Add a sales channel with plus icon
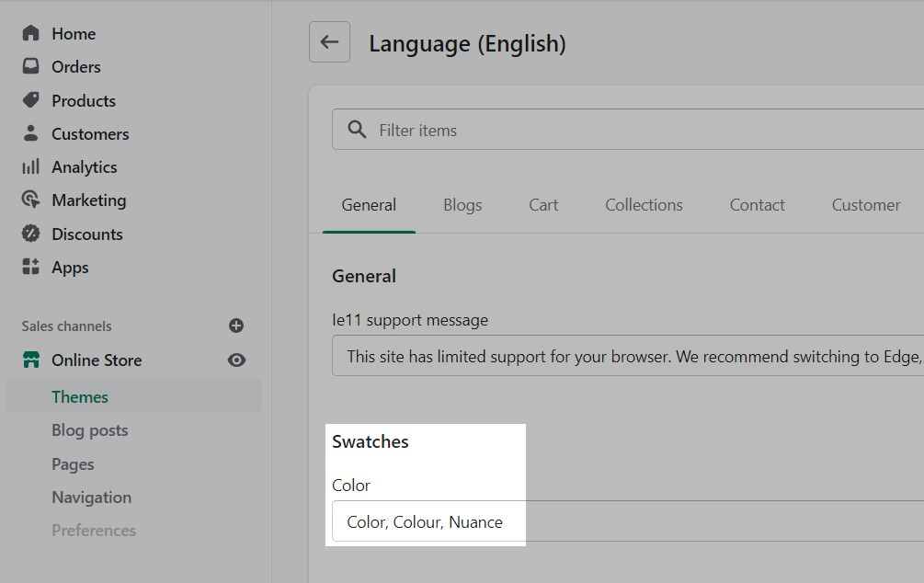Viewport: 924px width, 583px height. 236,326
